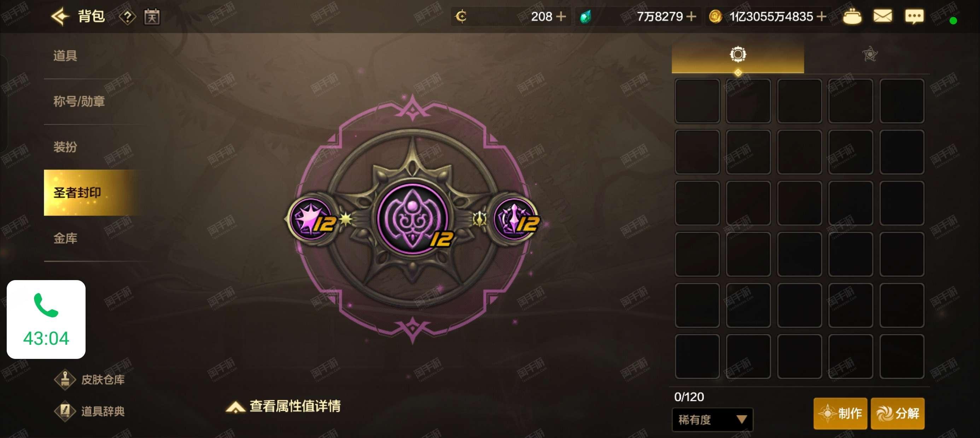Open the 金库 menu section

65,238
